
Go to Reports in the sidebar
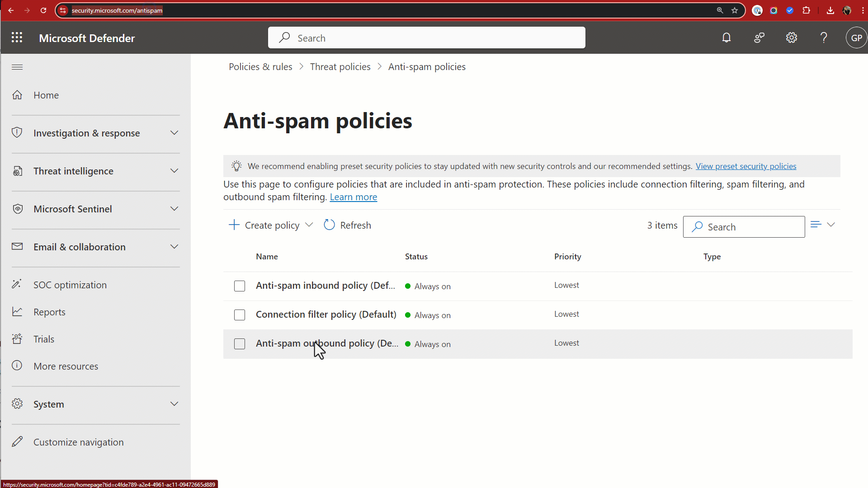pyautogui.click(x=49, y=312)
